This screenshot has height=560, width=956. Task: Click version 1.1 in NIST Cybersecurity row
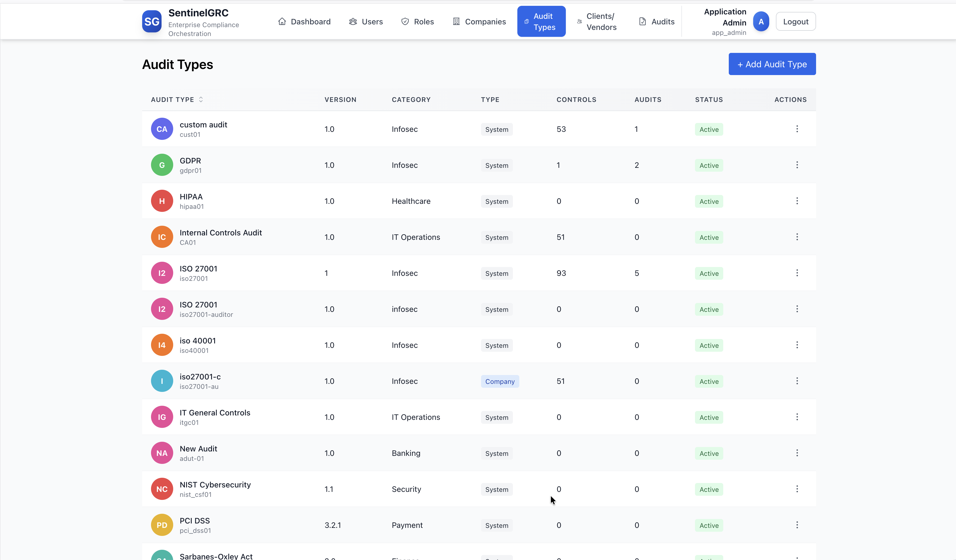tap(329, 489)
